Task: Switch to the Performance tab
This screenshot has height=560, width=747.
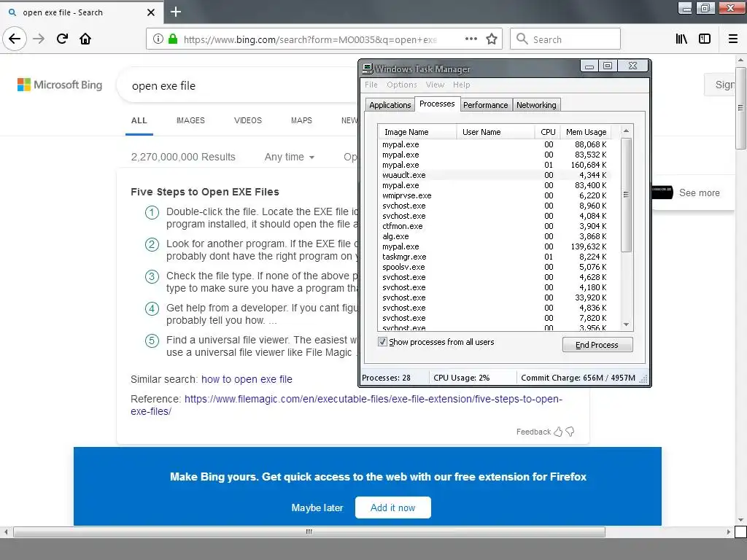Action: 485,105
